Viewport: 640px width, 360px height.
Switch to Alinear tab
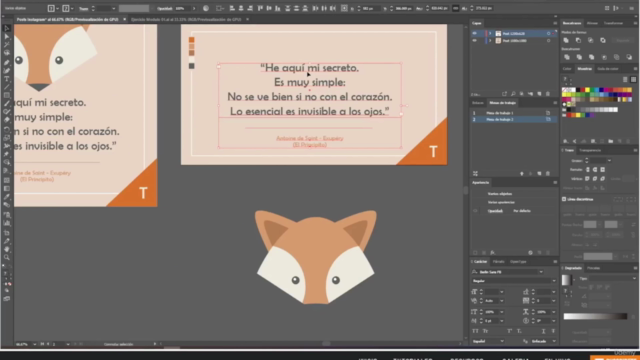pyautogui.click(x=592, y=23)
